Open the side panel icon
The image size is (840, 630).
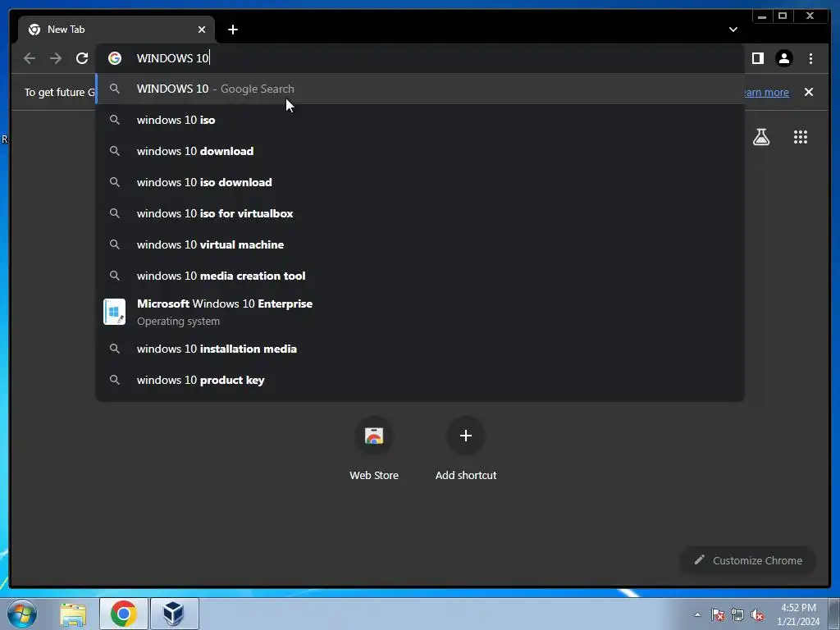(757, 58)
